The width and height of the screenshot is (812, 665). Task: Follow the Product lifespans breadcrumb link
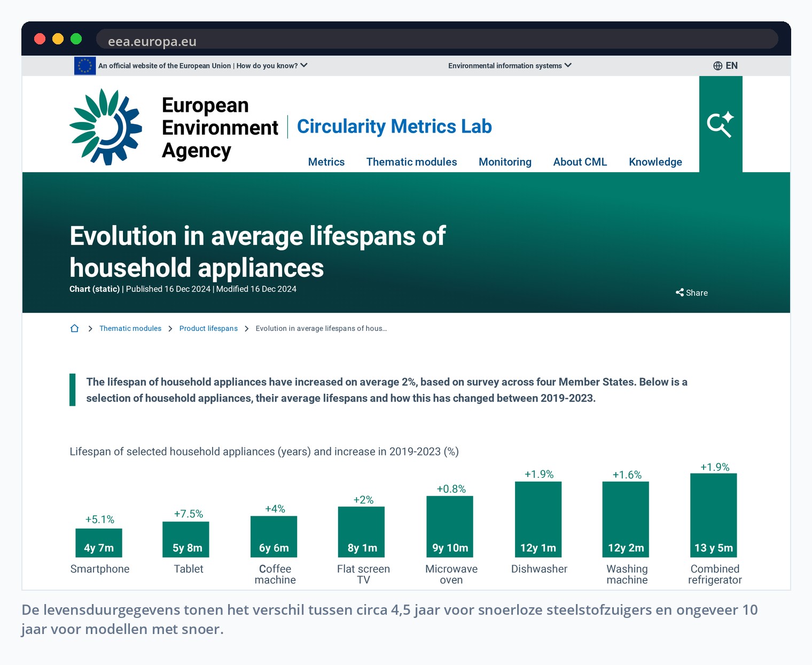[x=208, y=328]
